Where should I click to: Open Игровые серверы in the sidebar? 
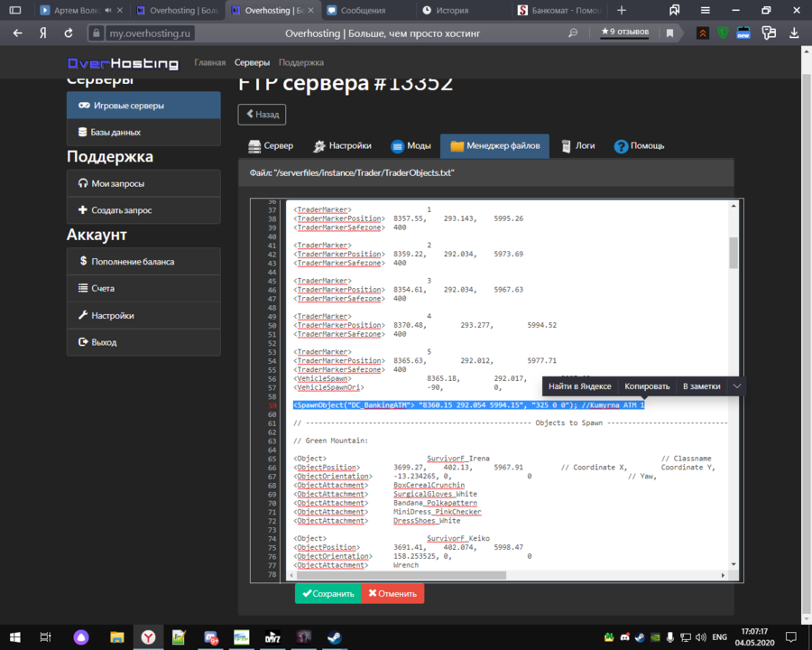click(x=143, y=106)
